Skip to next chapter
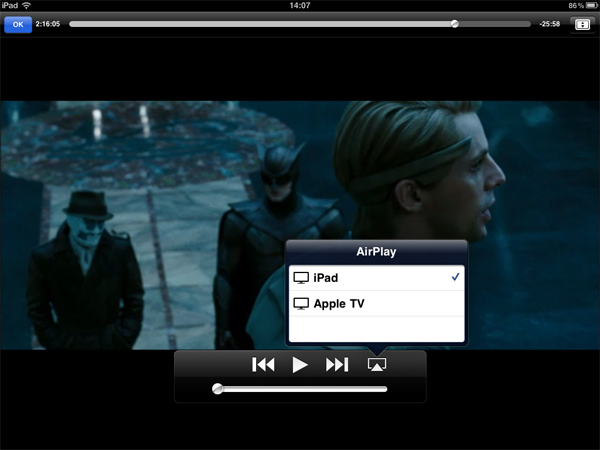Viewport: 600px width, 450px height. 337,364
